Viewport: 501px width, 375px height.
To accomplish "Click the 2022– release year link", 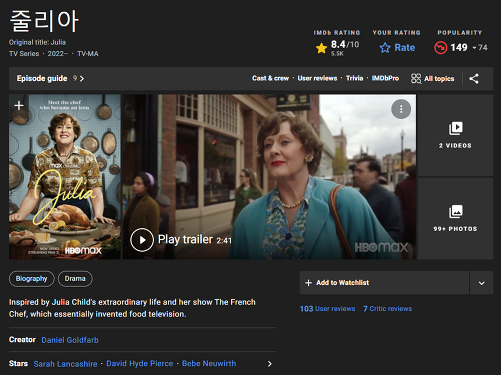I will [58, 54].
